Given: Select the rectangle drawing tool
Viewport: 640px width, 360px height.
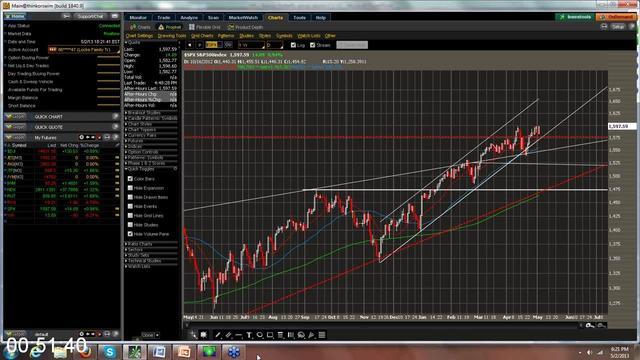Looking at the screenshot, I should [x=270, y=335].
